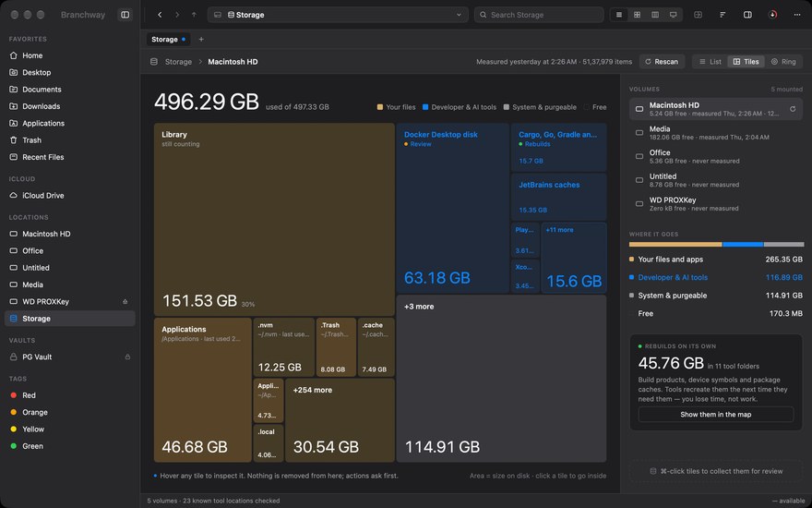Screen dimensions: 812x508
Task: Expand the +11 more developer tile
Action: [574, 258]
